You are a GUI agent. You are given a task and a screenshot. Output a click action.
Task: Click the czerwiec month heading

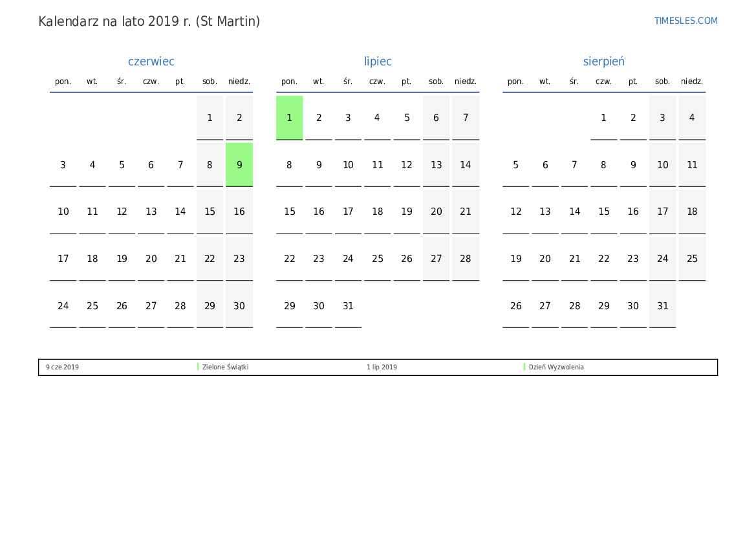coord(151,61)
